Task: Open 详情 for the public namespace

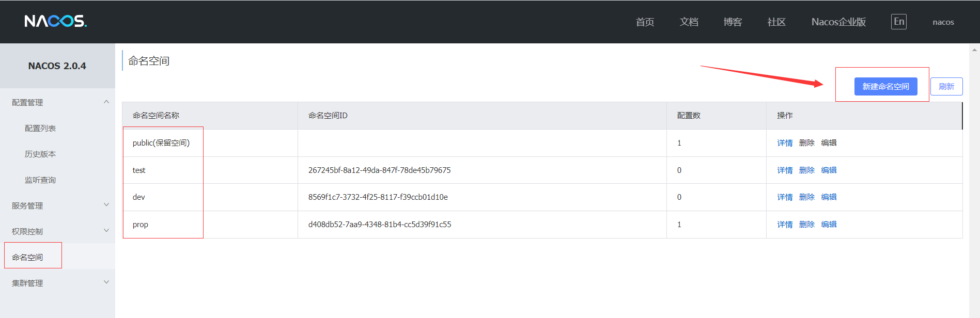Action: [x=785, y=143]
